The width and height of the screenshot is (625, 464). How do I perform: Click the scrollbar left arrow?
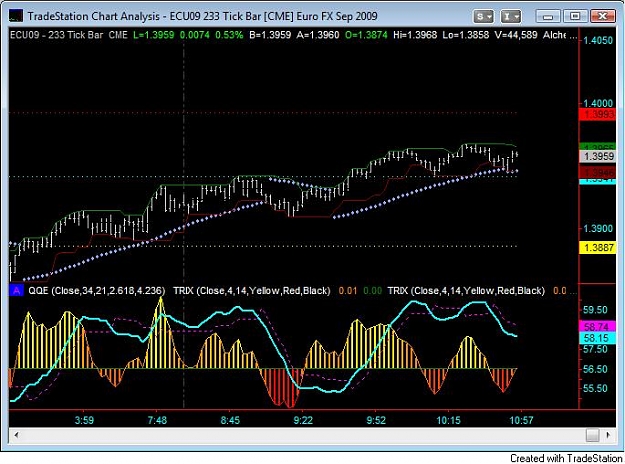pyautogui.click(x=16, y=435)
